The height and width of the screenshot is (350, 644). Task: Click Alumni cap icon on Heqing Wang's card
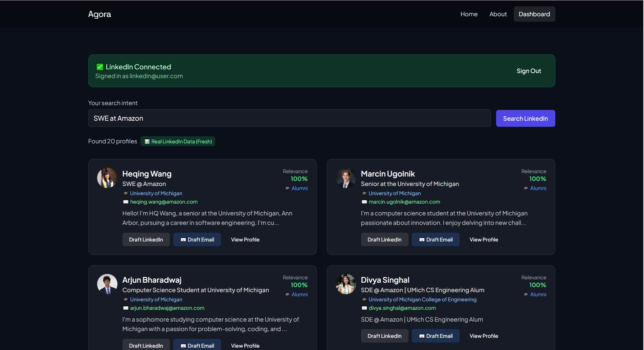pos(287,188)
